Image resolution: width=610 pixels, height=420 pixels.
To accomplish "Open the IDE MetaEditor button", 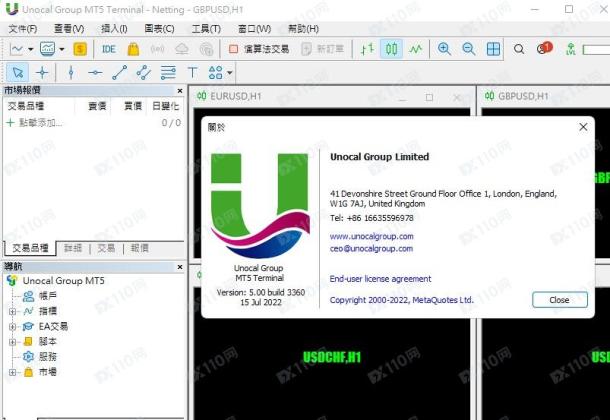I will tap(109, 49).
